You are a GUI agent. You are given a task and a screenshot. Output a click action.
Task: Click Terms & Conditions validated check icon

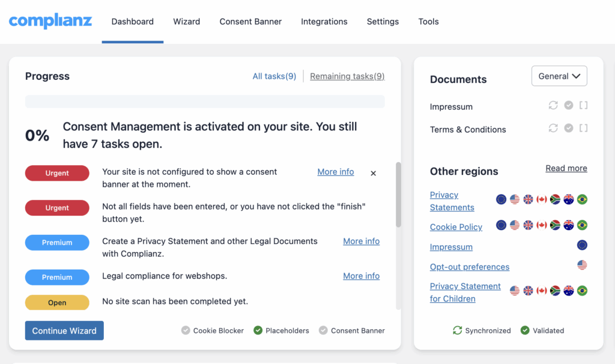pos(569,128)
